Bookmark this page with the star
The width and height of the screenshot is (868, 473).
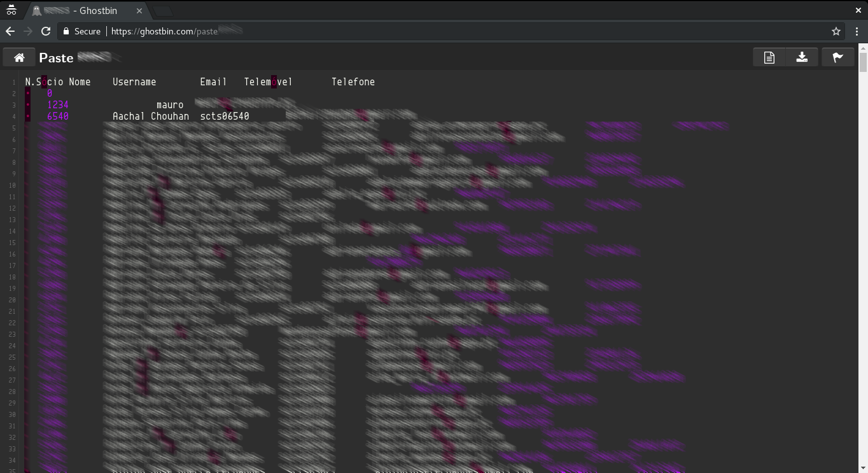tap(836, 31)
